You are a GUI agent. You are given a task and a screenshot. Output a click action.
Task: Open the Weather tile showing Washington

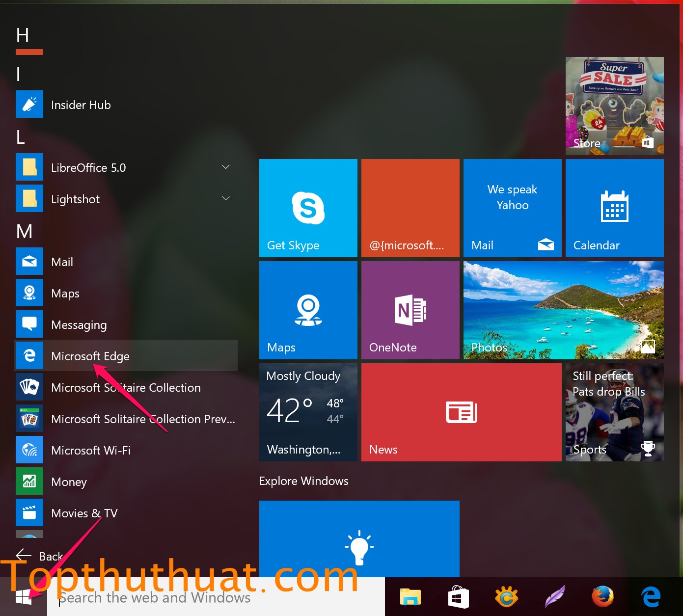click(308, 412)
